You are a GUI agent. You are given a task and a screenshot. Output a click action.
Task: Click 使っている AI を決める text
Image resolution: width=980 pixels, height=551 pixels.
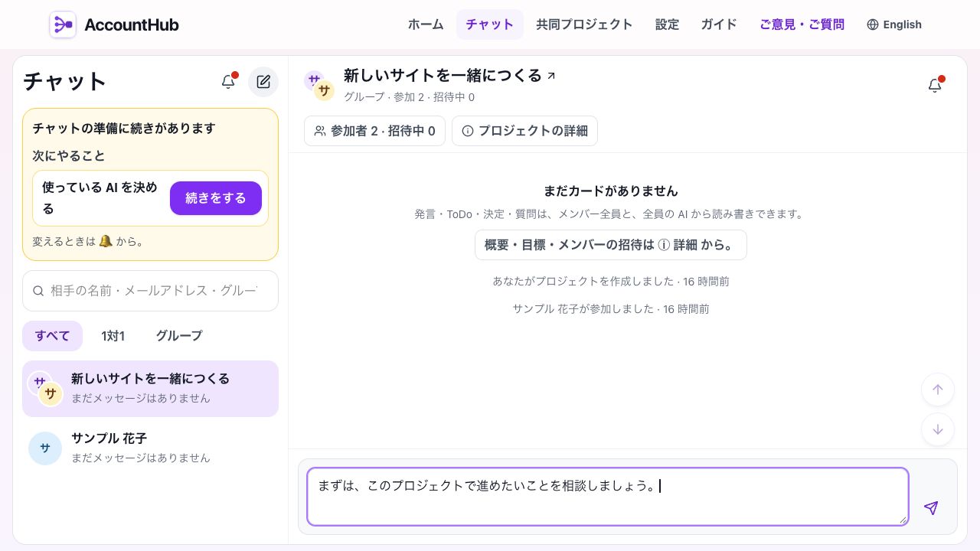100,198
